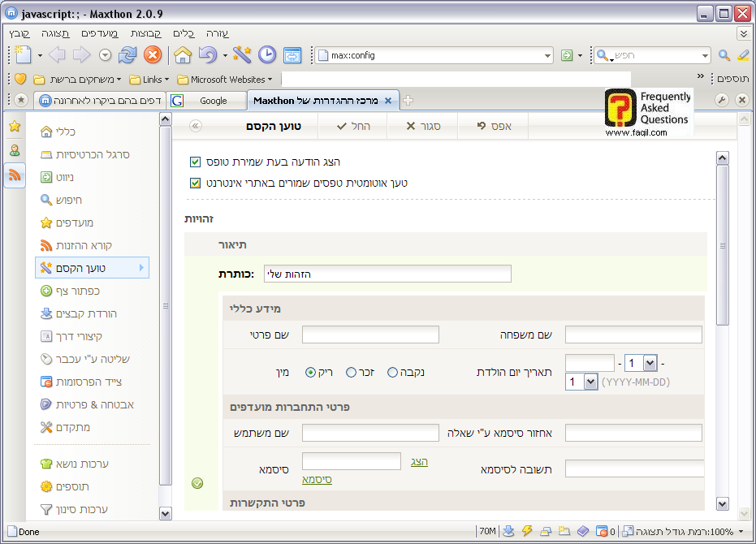This screenshot has height=544, width=756.
Task: Uncheck the auto-load saved forms checkbox
Action: click(x=195, y=183)
